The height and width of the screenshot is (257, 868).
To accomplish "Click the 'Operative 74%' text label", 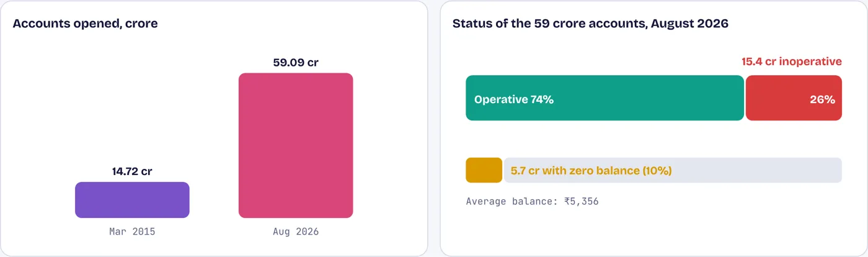I will [x=514, y=99].
